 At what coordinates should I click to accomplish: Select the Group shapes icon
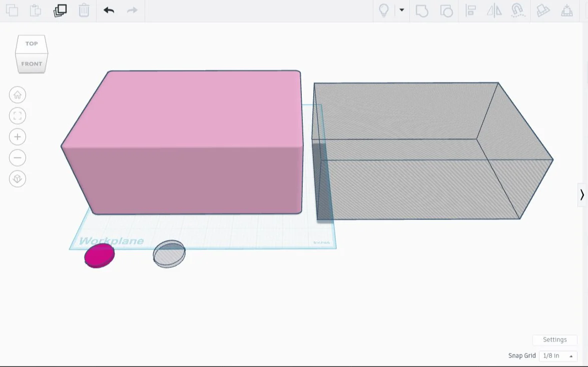click(422, 10)
